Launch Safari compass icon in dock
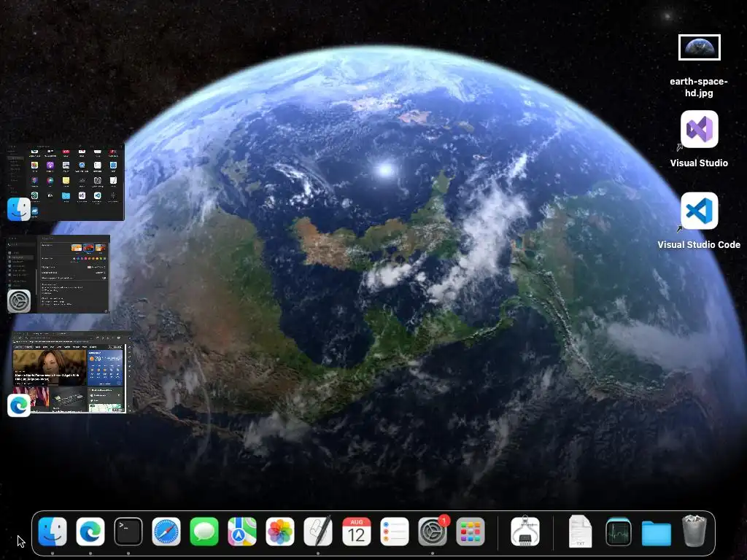This screenshot has height=560, width=747. point(166,532)
